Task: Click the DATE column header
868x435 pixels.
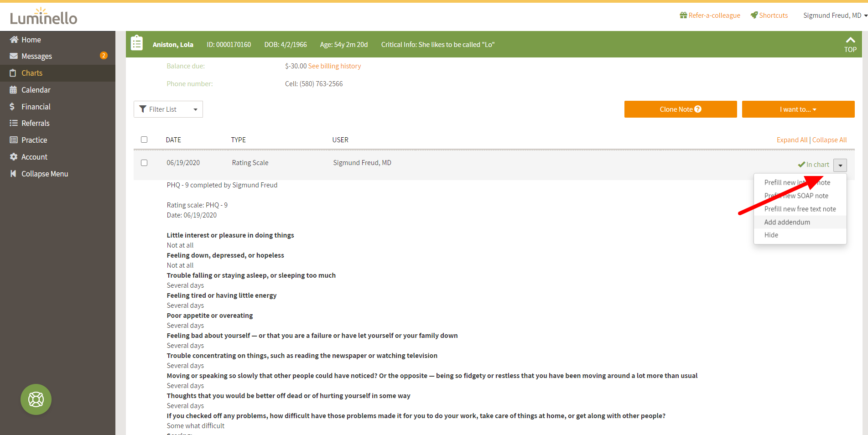Action: tap(173, 140)
